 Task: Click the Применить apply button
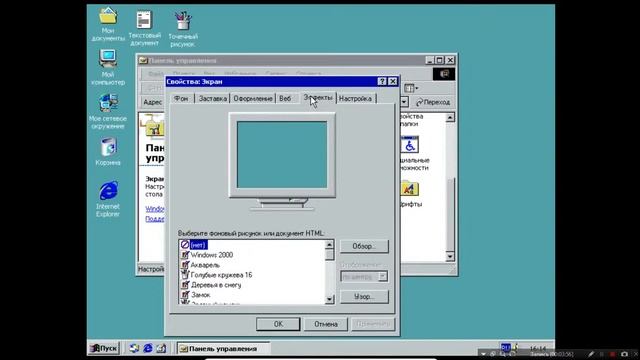point(373,324)
